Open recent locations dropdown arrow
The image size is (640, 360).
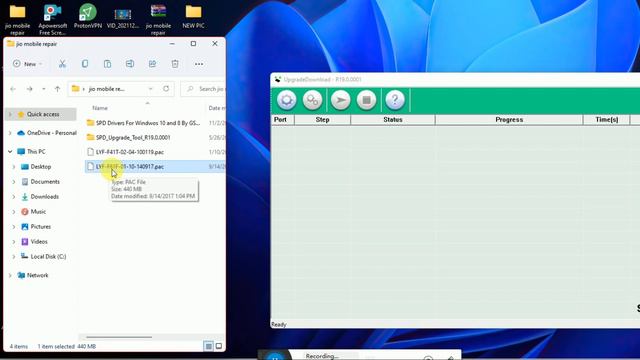tap(43, 89)
